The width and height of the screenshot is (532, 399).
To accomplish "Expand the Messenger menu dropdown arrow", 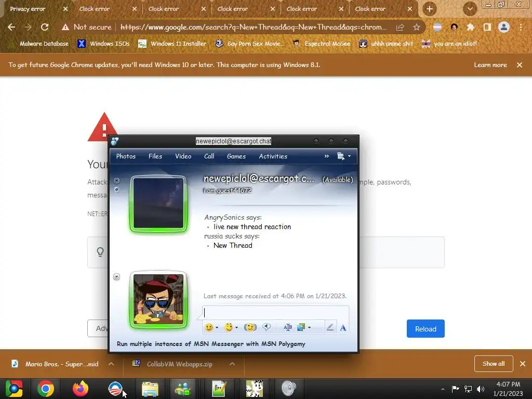I will pyautogui.click(x=349, y=156).
